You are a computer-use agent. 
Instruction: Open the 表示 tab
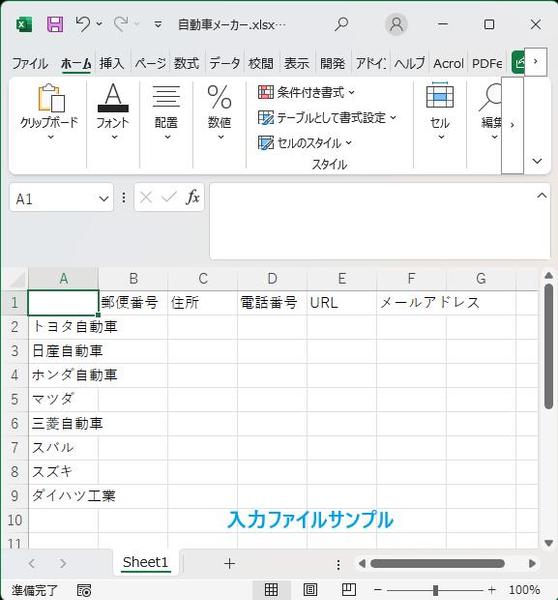(x=297, y=64)
